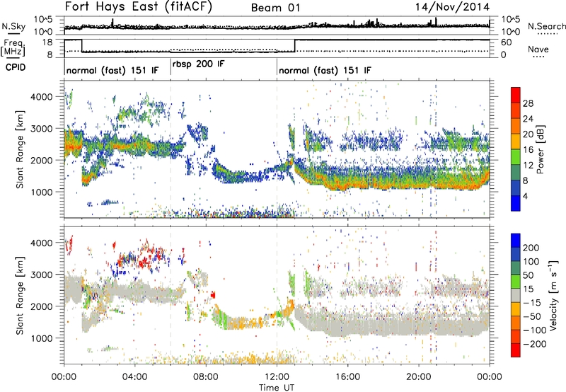Screen dimensions: 566x392
Task: Click the '20:00' time axis label
Action: pos(419,377)
